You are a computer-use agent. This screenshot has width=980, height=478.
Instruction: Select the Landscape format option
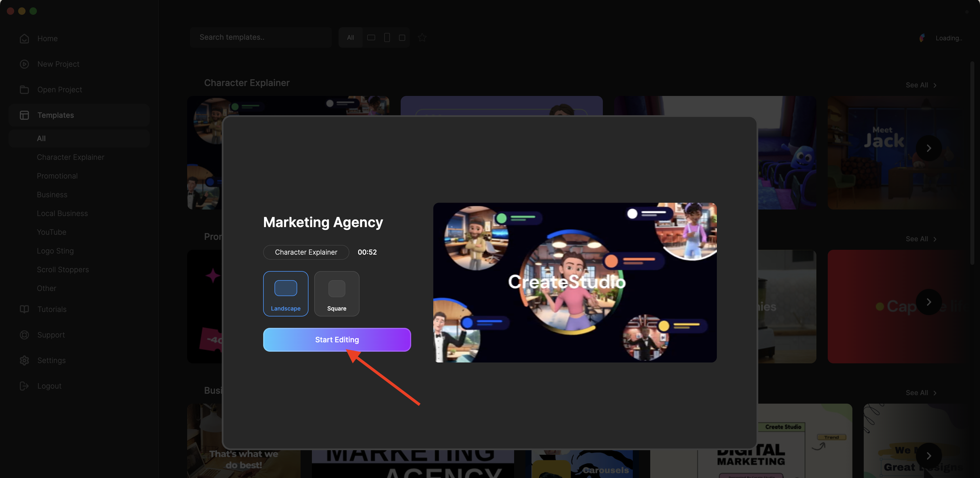click(286, 294)
